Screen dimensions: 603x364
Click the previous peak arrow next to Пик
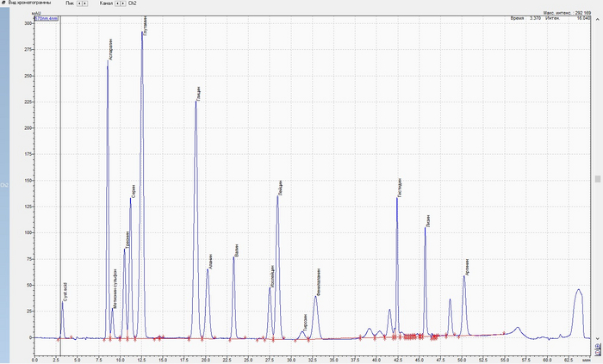(79, 3)
